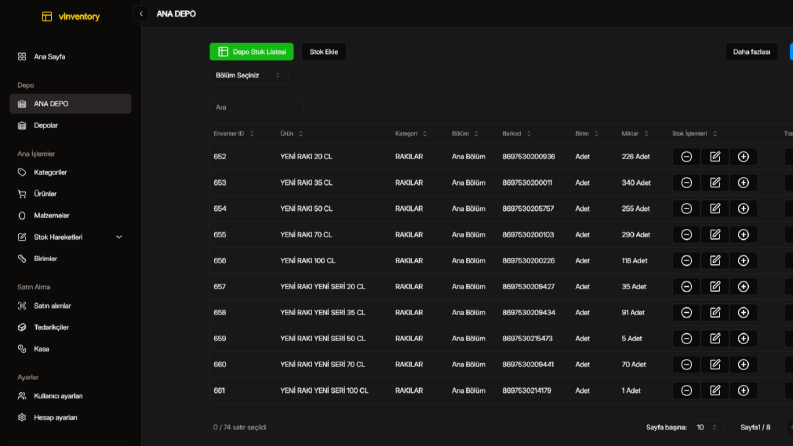Decrease stock for YENİ SERİ 20 CL
The height and width of the screenshot is (446, 793).
pyautogui.click(x=686, y=287)
